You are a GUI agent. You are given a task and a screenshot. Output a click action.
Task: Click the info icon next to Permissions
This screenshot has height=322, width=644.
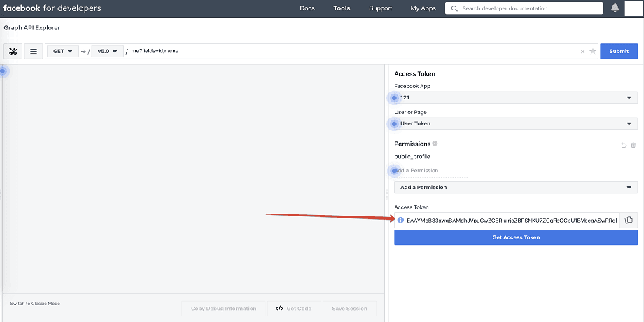click(435, 143)
